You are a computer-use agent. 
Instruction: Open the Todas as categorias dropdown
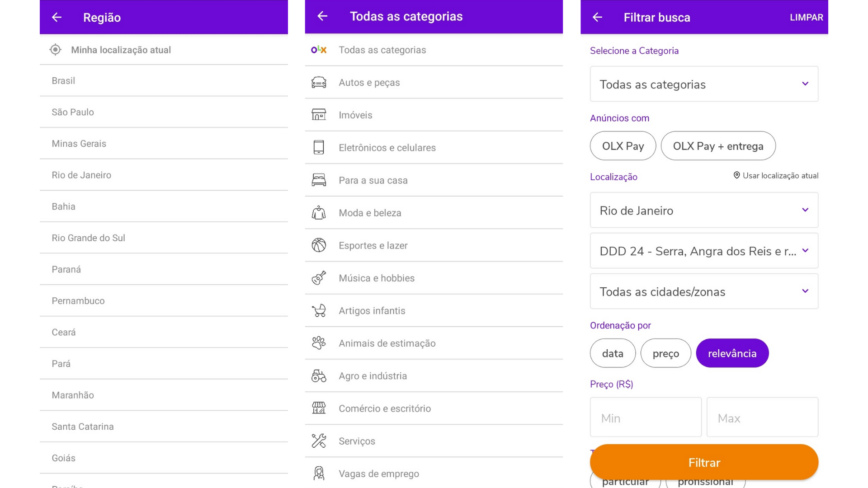[x=703, y=84]
